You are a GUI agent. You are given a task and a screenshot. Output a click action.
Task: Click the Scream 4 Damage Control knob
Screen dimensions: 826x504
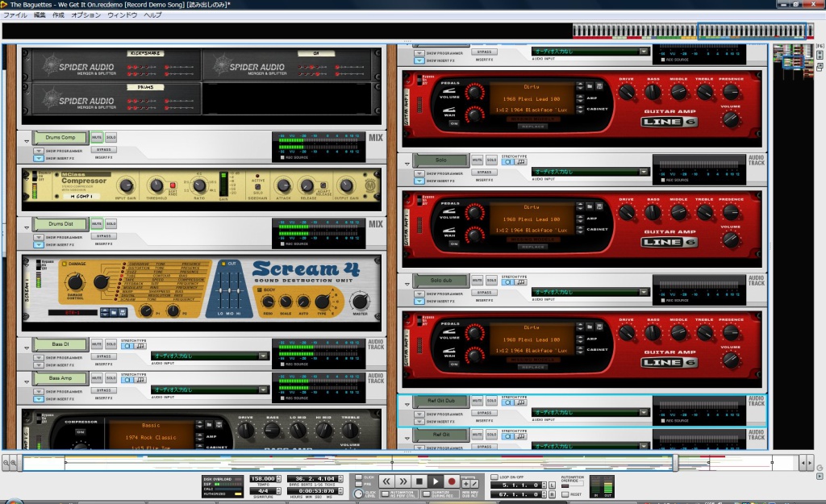point(75,282)
